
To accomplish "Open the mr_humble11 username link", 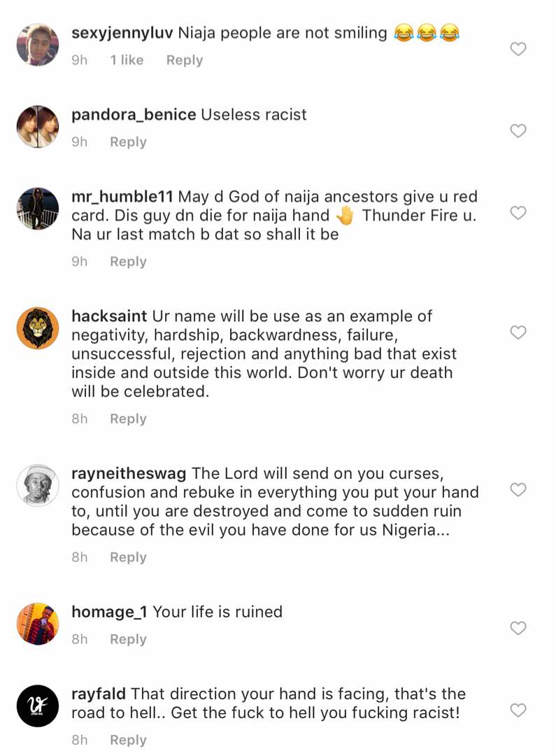I will (122, 197).
